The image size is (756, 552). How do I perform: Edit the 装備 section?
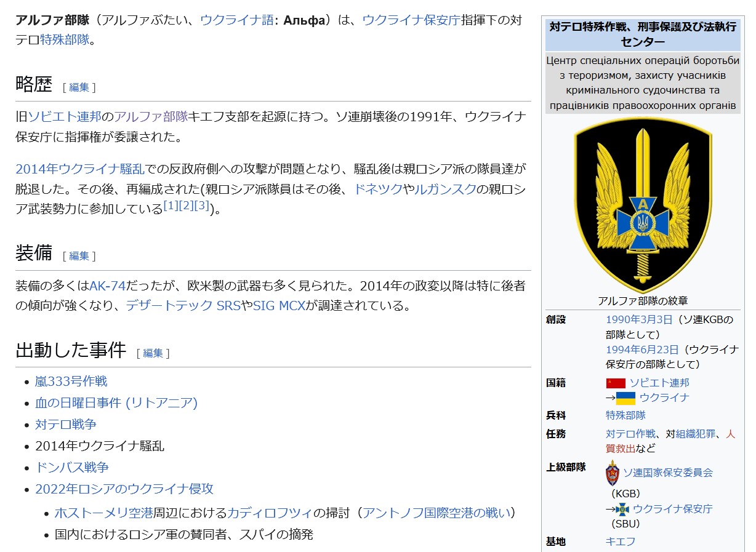(x=79, y=256)
